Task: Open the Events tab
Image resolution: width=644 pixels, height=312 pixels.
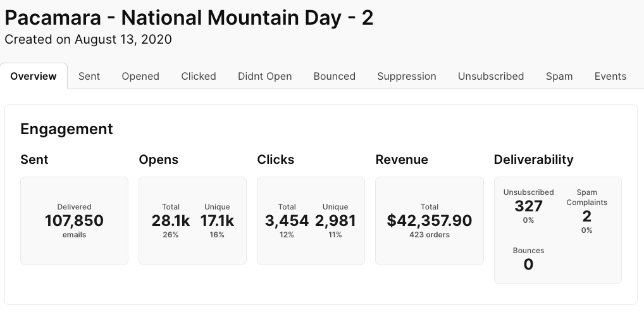Action: coord(610,77)
